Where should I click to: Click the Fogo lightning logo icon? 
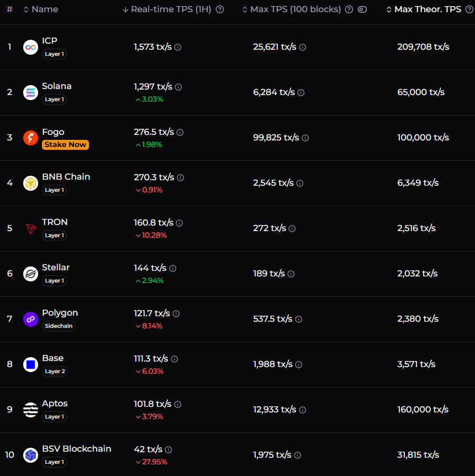(x=30, y=138)
